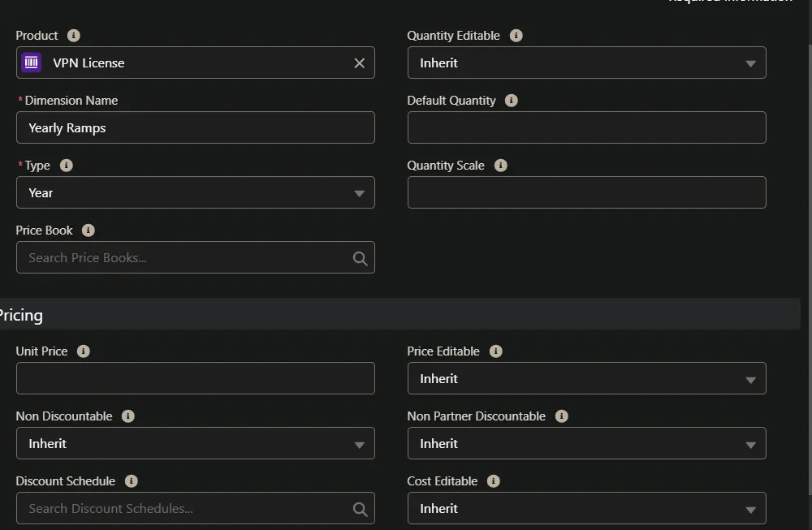Show info tooltip for Price Editable
Screen dimensions: 812x530
point(495,351)
